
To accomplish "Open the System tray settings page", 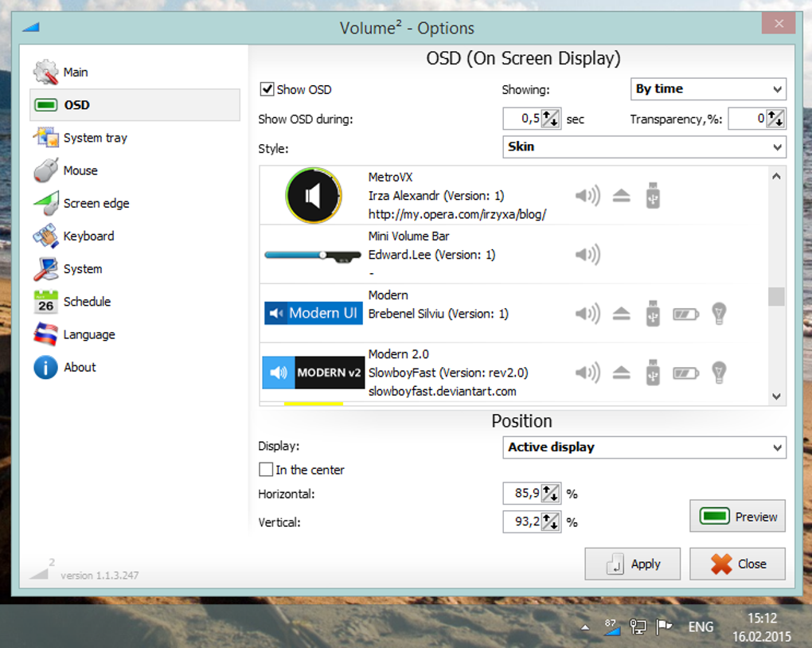I will click(135, 138).
